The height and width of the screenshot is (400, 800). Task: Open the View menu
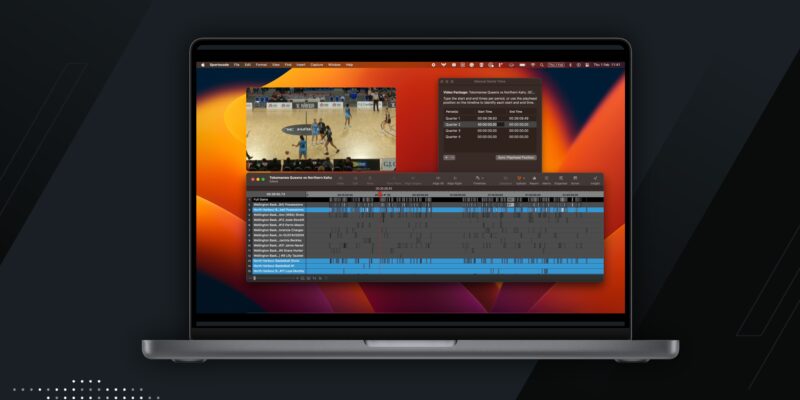276,65
